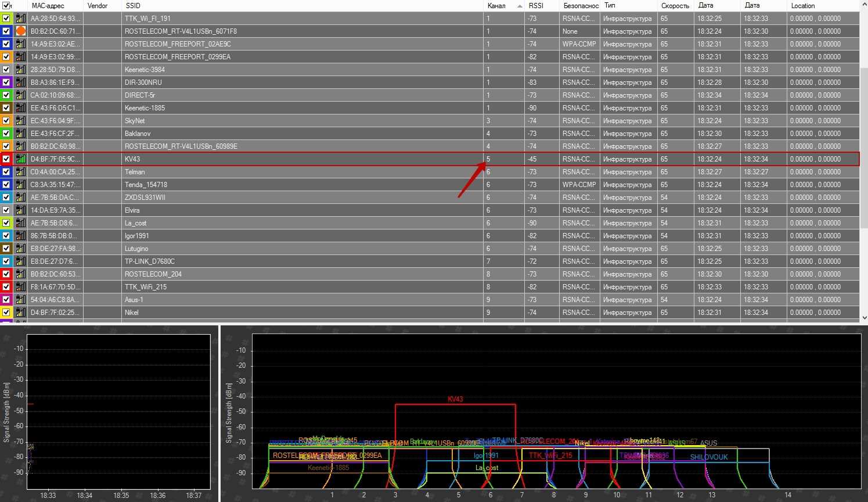This screenshot has width=868, height=502.
Task: Sort the table by the MAC-адрес column
Action: click(x=56, y=5)
